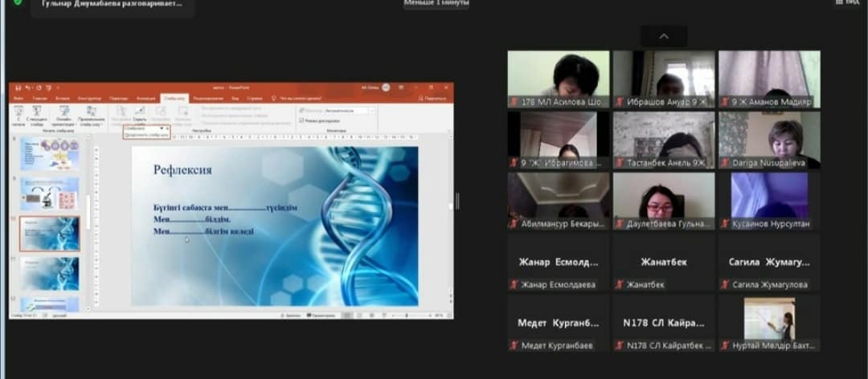Expand participant gallery with up chevron
Image resolution: width=868 pixels, height=379 pixels.
click(664, 36)
